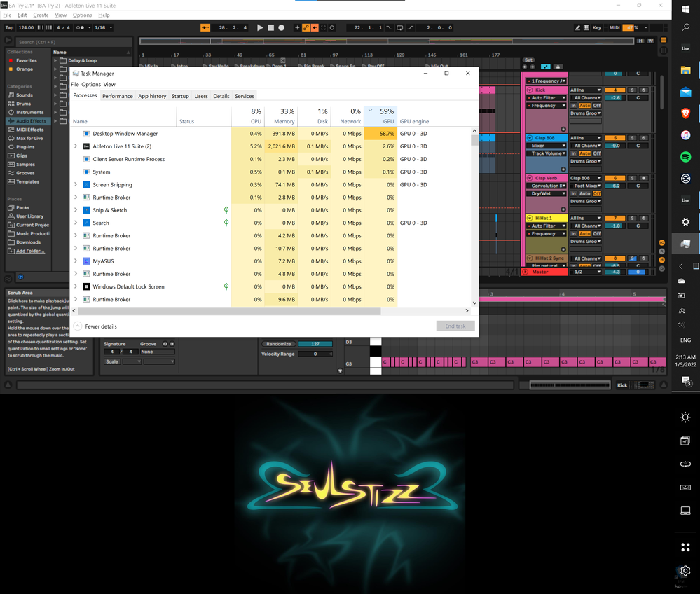Click the Kick track volume value -2.6

coord(615,98)
